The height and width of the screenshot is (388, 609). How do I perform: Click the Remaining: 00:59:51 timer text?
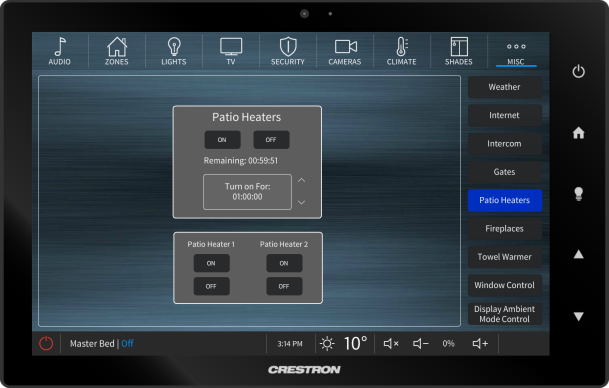(x=241, y=161)
